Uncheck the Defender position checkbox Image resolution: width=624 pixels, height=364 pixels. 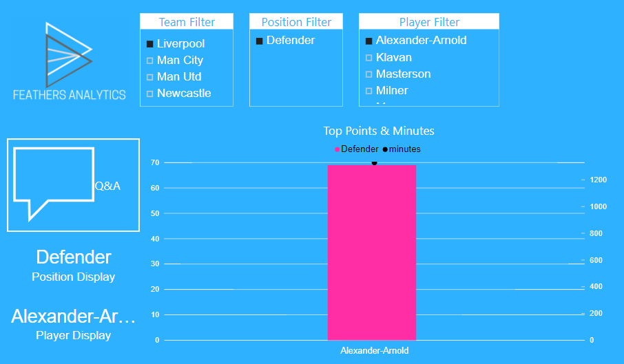(x=260, y=41)
